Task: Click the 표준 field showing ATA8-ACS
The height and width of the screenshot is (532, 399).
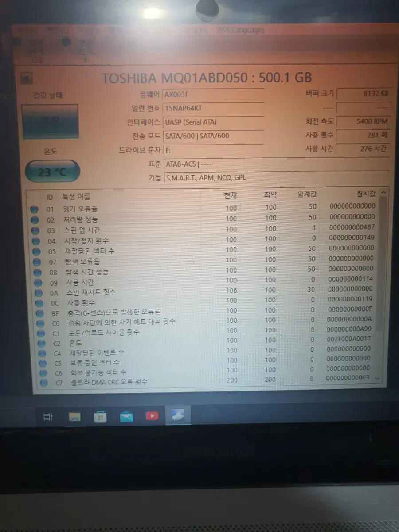Action: 276,164
